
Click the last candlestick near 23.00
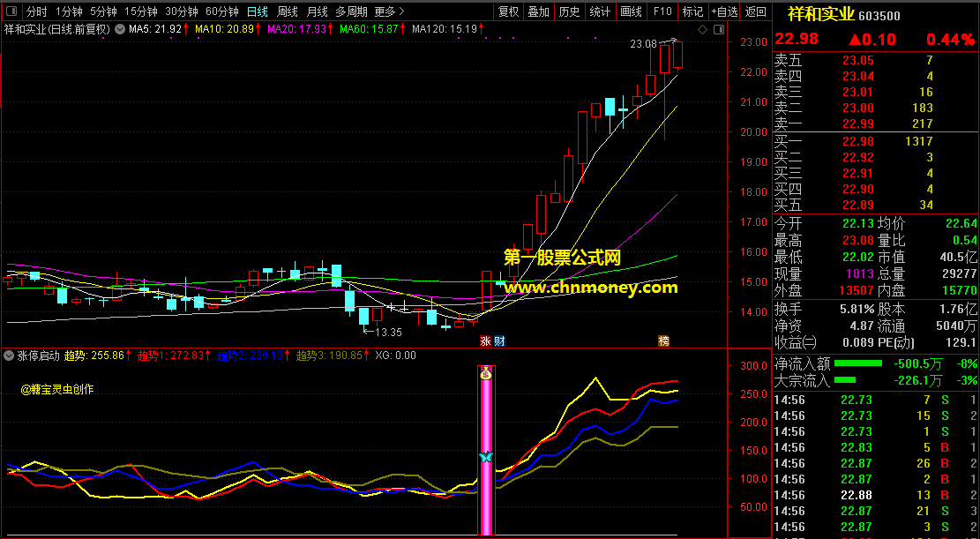coord(678,55)
